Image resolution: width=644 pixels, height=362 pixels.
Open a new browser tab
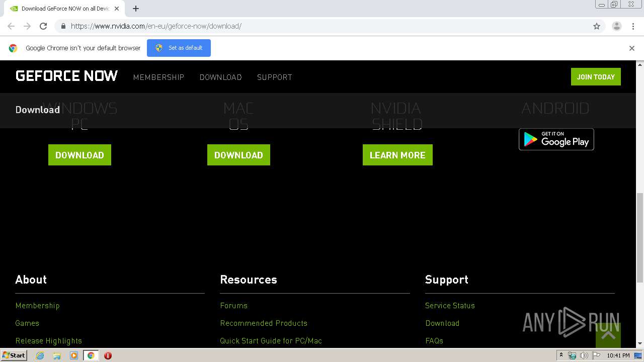136,9
